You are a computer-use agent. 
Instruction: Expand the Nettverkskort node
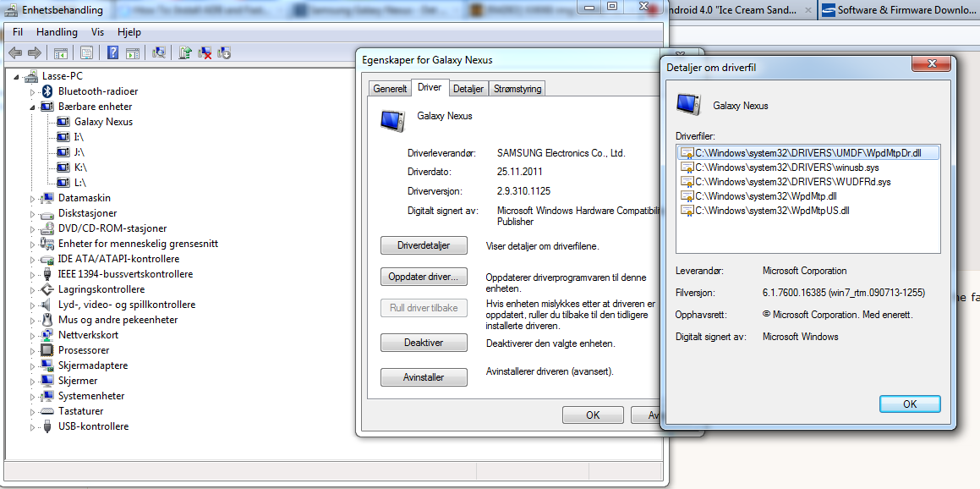tap(32, 335)
